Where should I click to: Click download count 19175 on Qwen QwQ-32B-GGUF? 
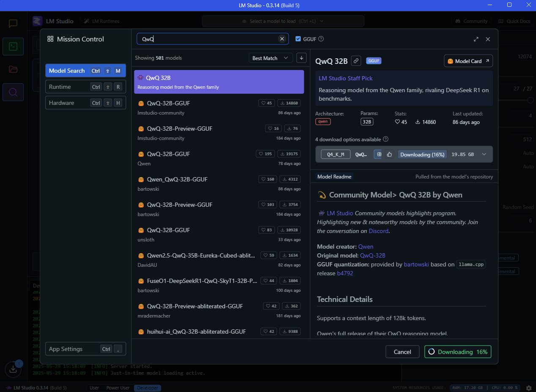tap(289, 154)
